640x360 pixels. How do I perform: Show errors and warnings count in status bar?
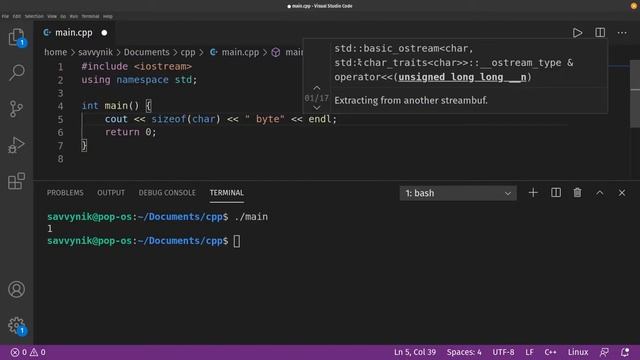click(28, 352)
